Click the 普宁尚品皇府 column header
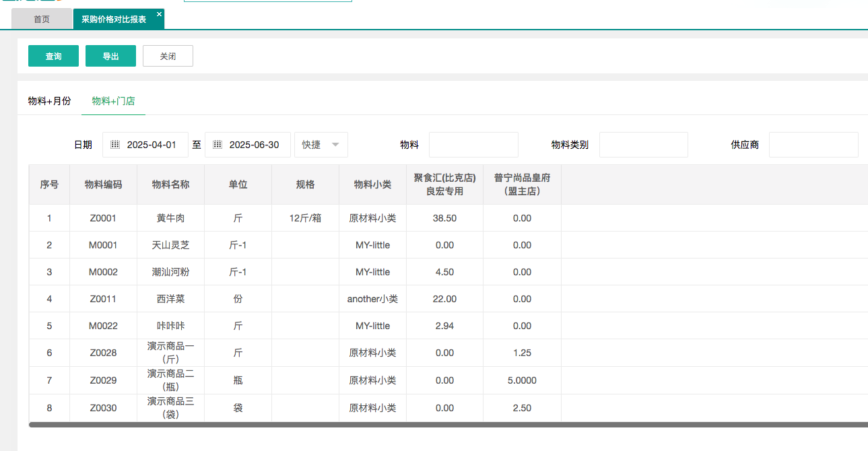Viewport: 868px width, 451px height. pos(522,184)
